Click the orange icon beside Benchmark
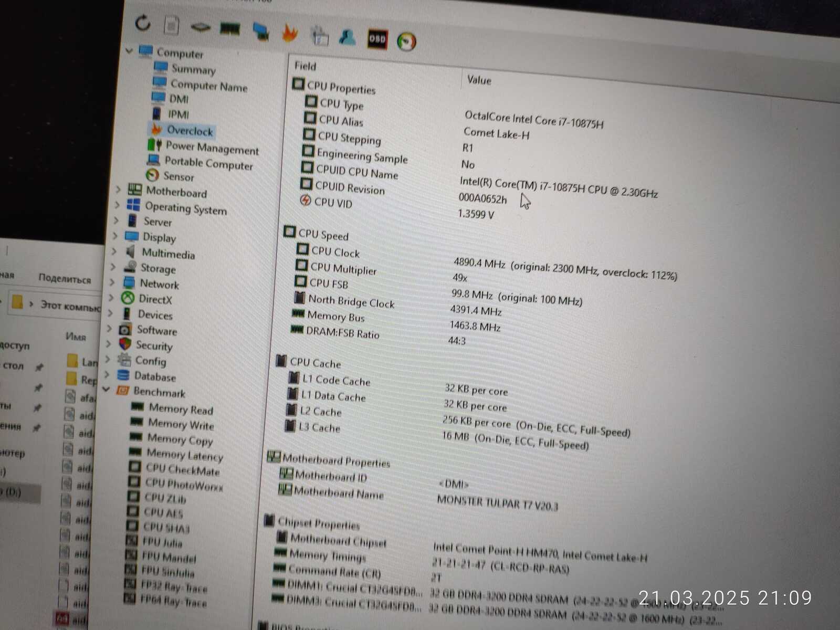 coord(122,390)
